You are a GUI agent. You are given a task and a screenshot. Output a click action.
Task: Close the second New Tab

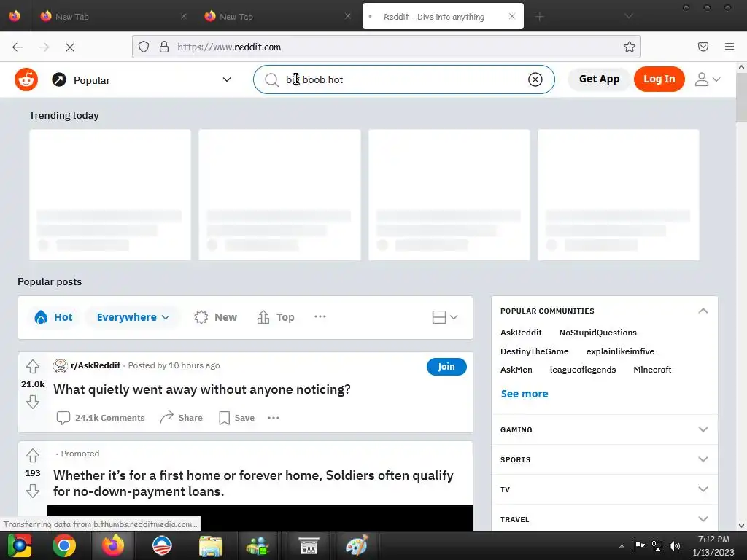pyautogui.click(x=348, y=16)
